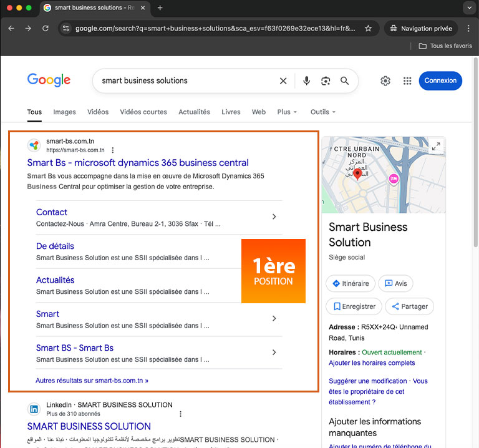479x448 pixels.
Task: Open the Outils dropdown menu
Action: click(x=322, y=112)
